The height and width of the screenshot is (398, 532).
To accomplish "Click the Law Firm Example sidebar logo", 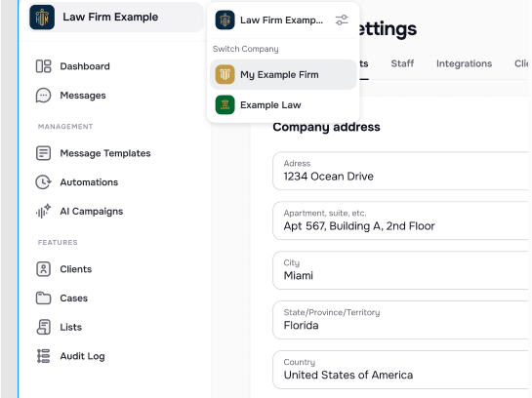I will [42, 17].
